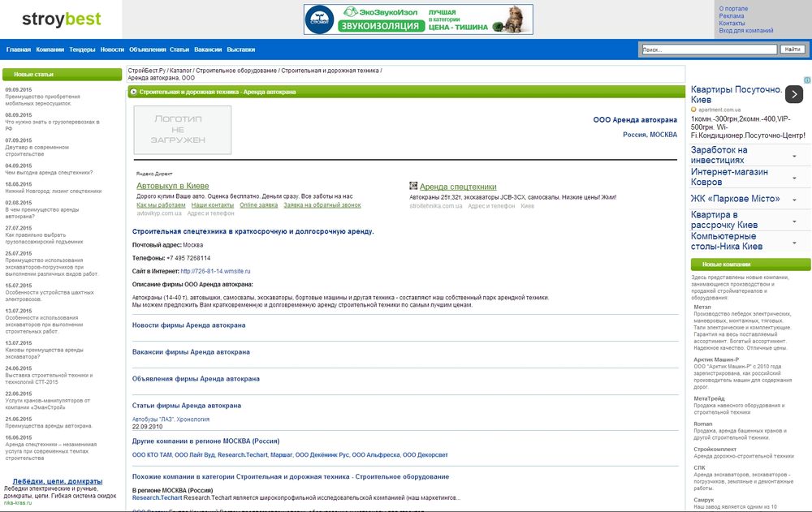Open the 'ООО Альфреска' company link
Screen dimensions: 812x512
point(376,455)
